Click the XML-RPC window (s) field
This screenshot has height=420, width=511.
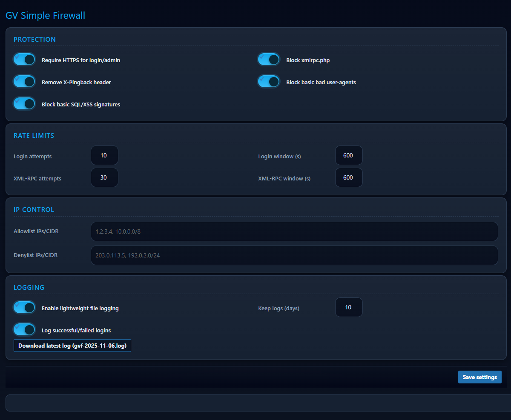coord(349,177)
